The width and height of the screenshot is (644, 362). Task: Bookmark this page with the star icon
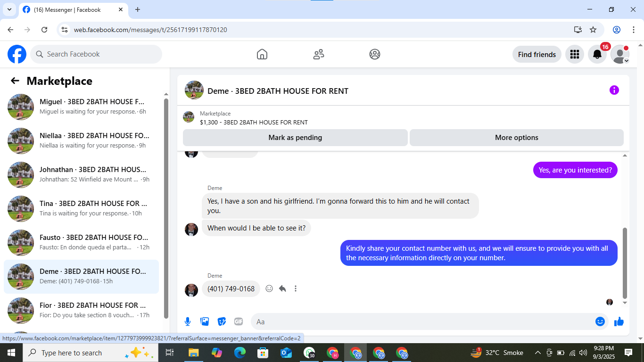click(x=593, y=30)
